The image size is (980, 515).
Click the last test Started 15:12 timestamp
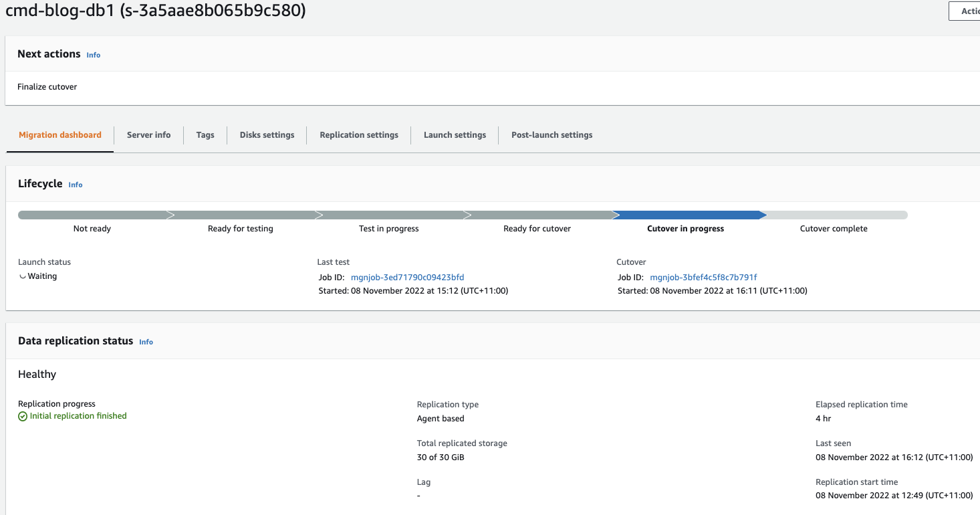point(413,291)
